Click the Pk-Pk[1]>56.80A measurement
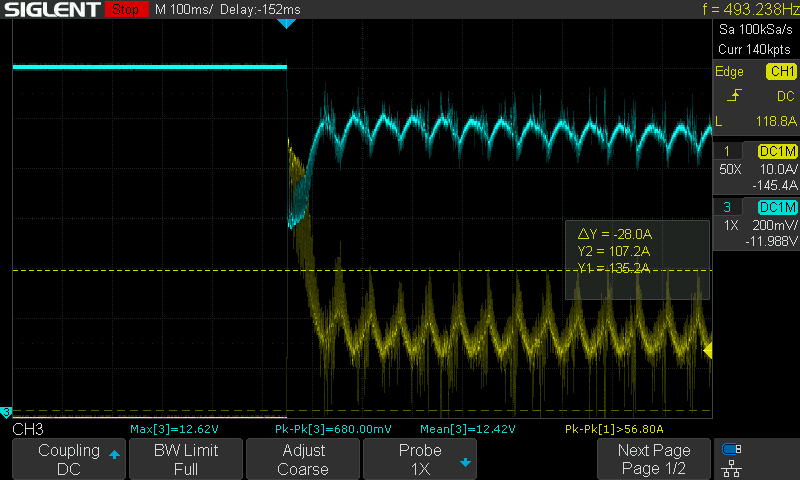Image resolution: width=800 pixels, height=480 pixels. point(614,429)
